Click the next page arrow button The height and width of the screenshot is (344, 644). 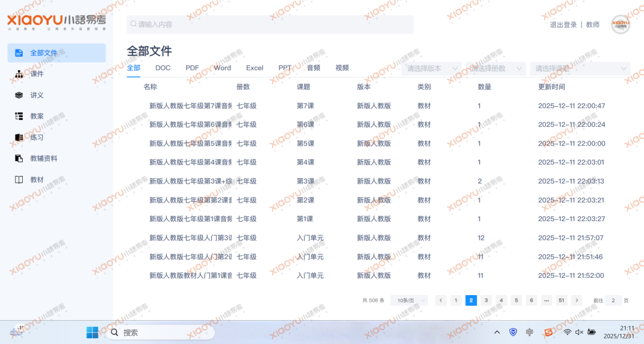[x=577, y=300]
